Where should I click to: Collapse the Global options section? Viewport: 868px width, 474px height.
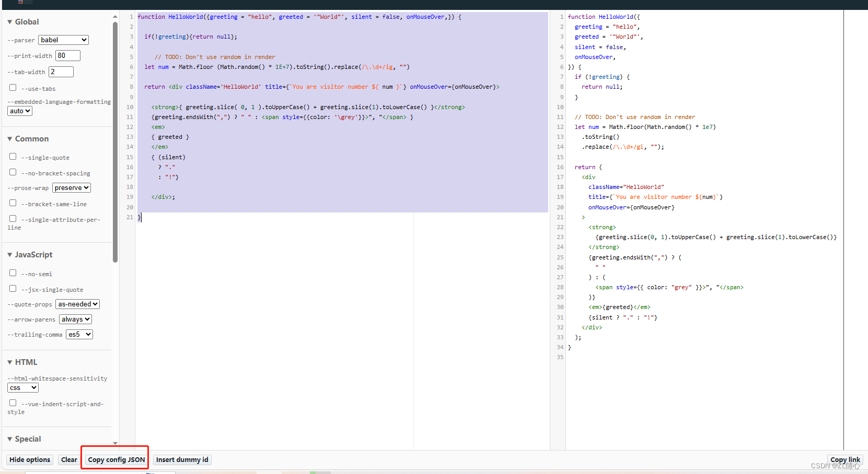23,22
